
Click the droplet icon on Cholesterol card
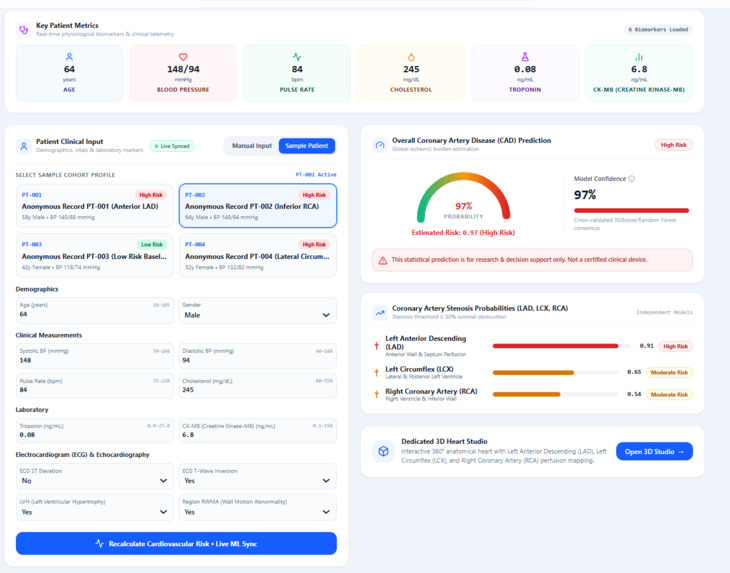pos(411,57)
